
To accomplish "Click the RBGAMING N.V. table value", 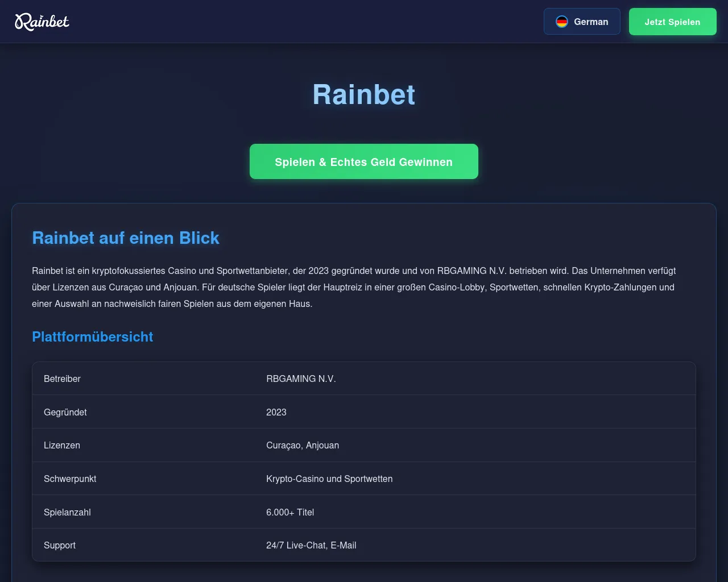I will coord(301,379).
